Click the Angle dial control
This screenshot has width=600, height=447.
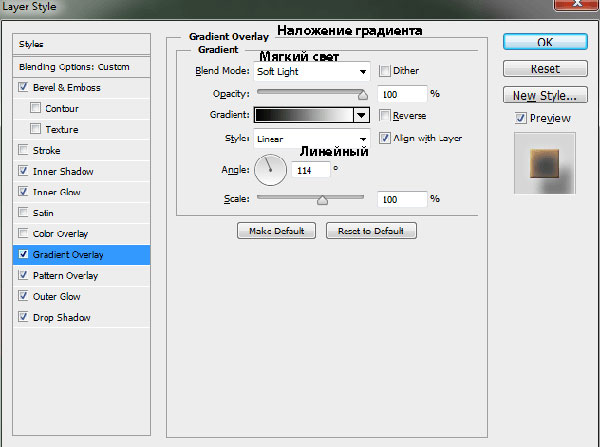pos(270,170)
